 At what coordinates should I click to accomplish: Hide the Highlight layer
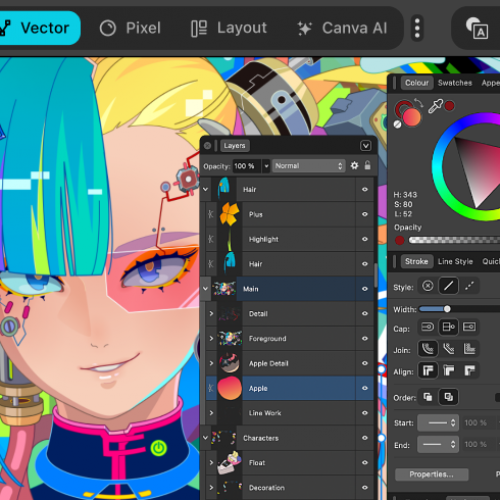[x=365, y=239]
